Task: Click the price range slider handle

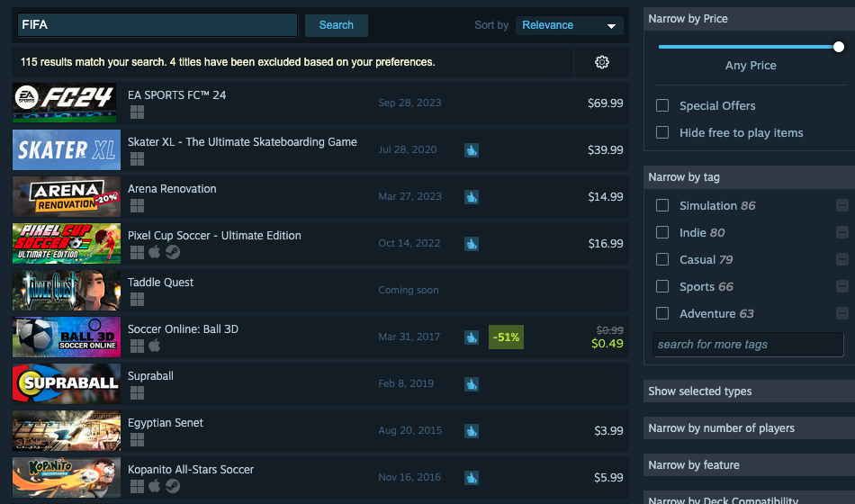Action: point(839,47)
